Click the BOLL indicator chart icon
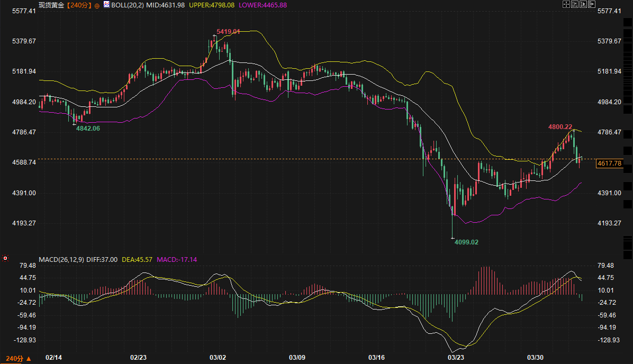This screenshot has height=364, width=633. (x=106, y=5)
